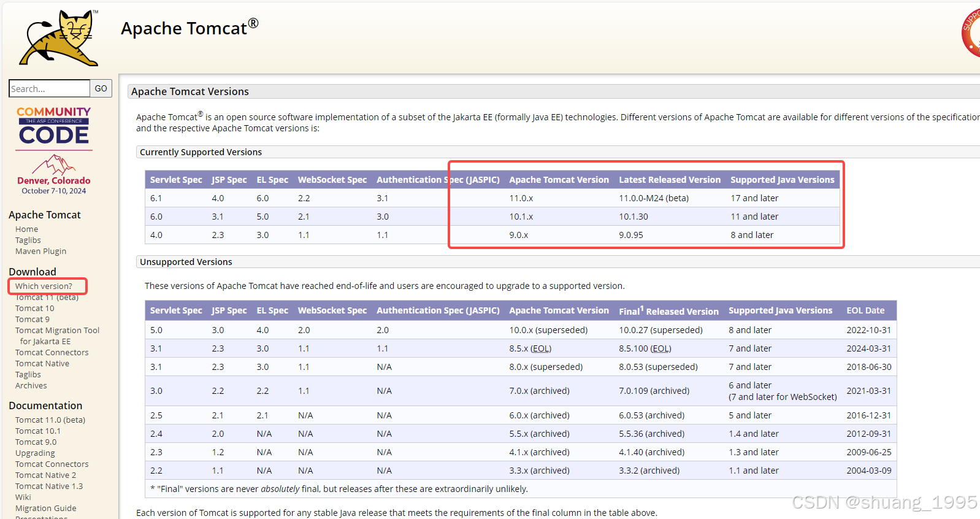Open the Tomcat Native 1.3 link
The height and width of the screenshot is (519, 980).
click(x=49, y=486)
